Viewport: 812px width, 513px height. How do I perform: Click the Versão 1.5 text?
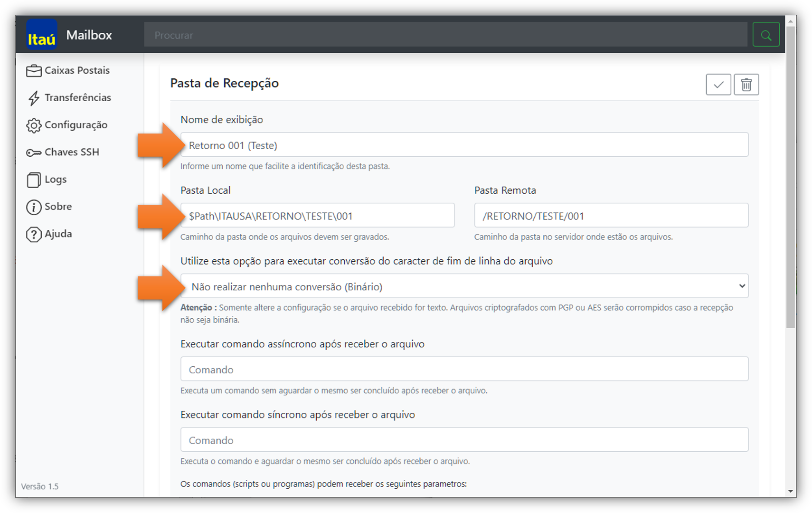40,486
